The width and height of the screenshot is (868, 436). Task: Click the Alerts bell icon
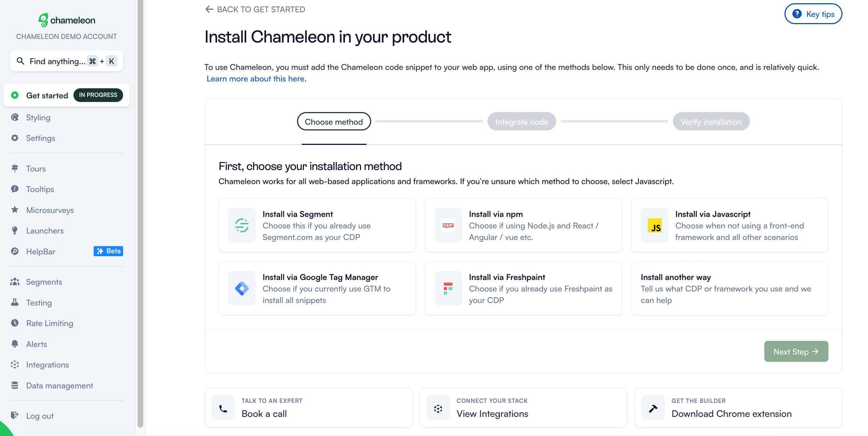pyautogui.click(x=15, y=344)
